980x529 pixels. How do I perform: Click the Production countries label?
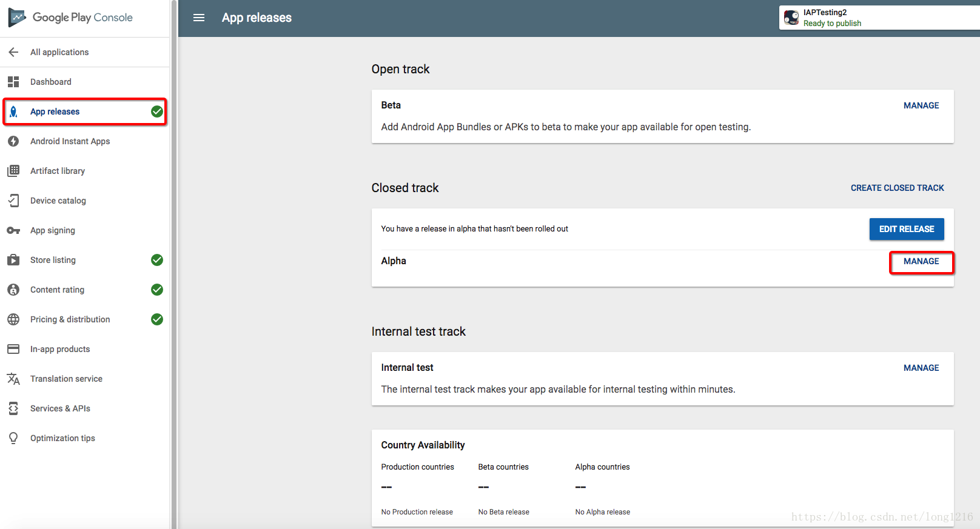coord(417,467)
